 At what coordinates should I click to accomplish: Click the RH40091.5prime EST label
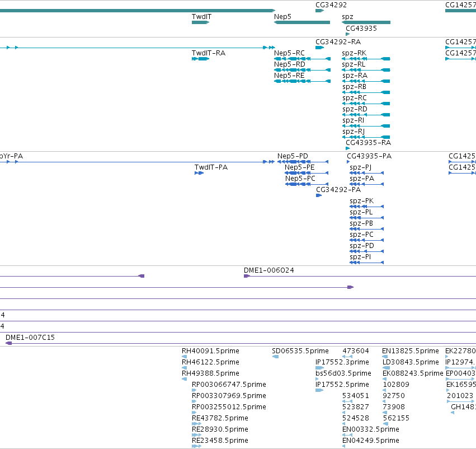tap(210, 351)
